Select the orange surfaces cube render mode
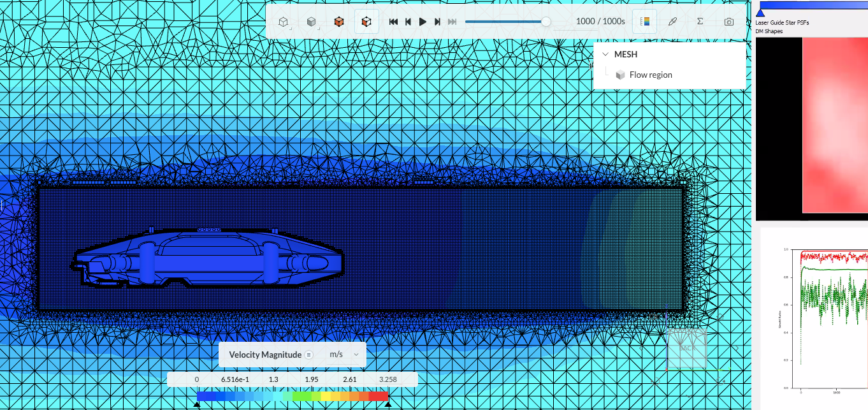 [338, 22]
